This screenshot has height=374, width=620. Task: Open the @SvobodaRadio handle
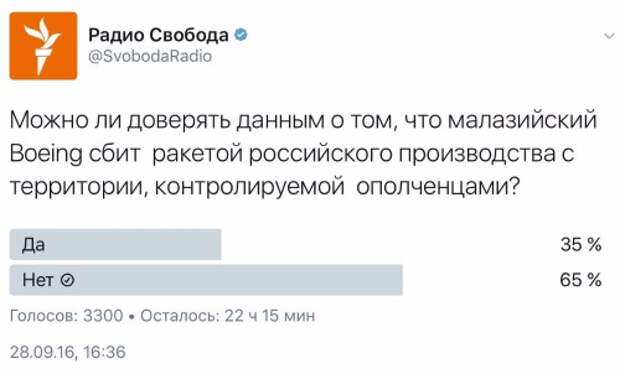(x=150, y=56)
